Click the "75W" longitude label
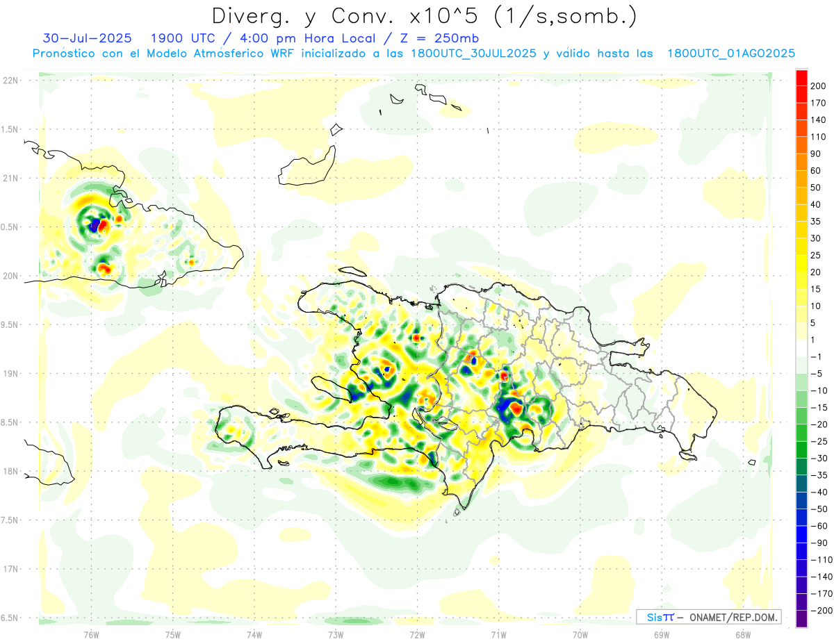Viewport: 834px width, 644px height. [172, 634]
